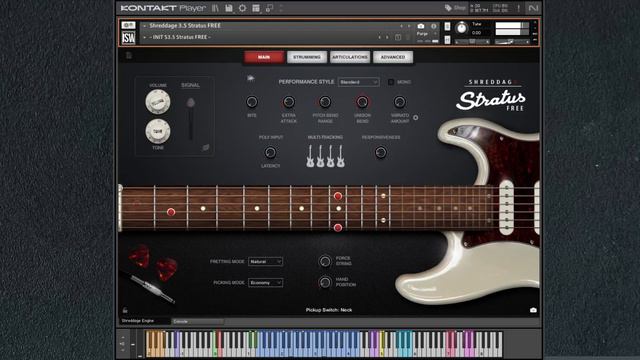Select the first multi-tracking guitar icon
The height and width of the screenshot is (360, 640).
click(x=310, y=156)
